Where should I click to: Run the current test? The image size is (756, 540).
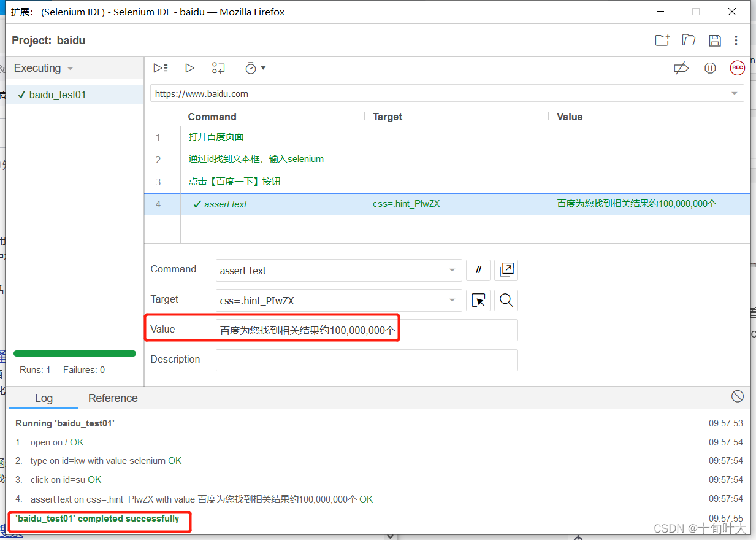(189, 68)
